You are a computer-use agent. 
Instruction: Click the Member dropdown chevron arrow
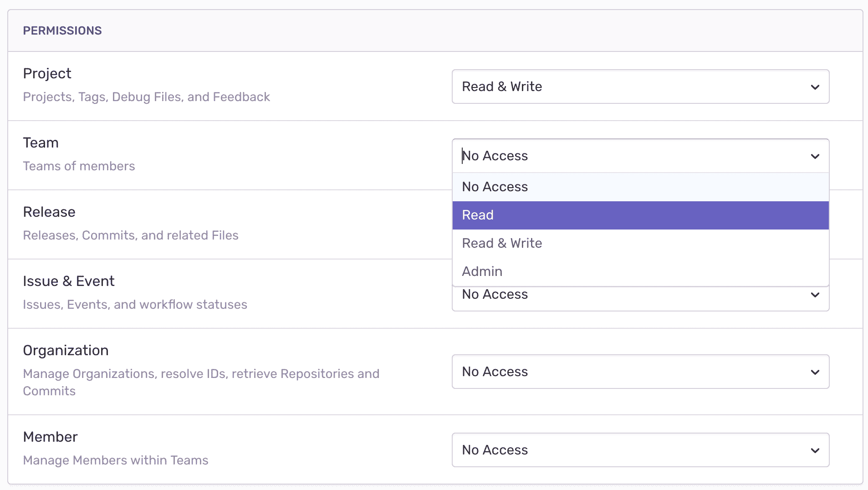click(815, 450)
